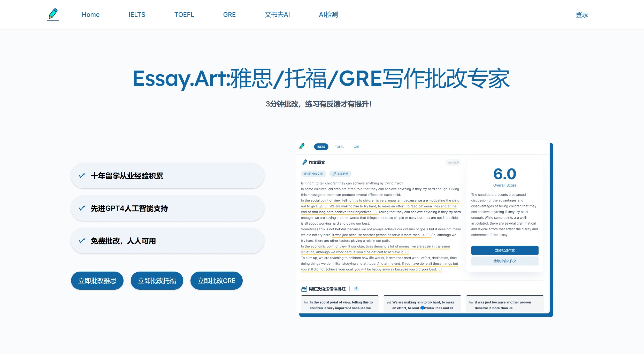
Task: Click the pencil logo inside the demo card
Action: [x=302, y=146]
